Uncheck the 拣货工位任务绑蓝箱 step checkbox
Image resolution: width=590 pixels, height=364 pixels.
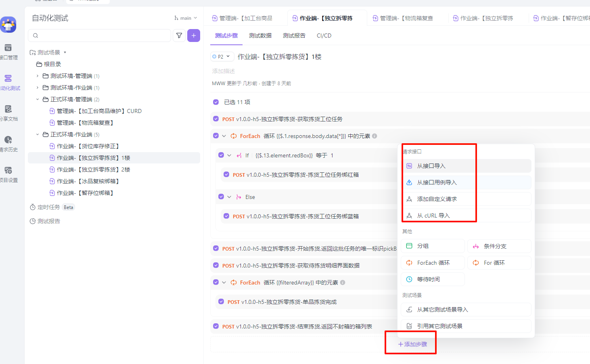pos(226,216)
